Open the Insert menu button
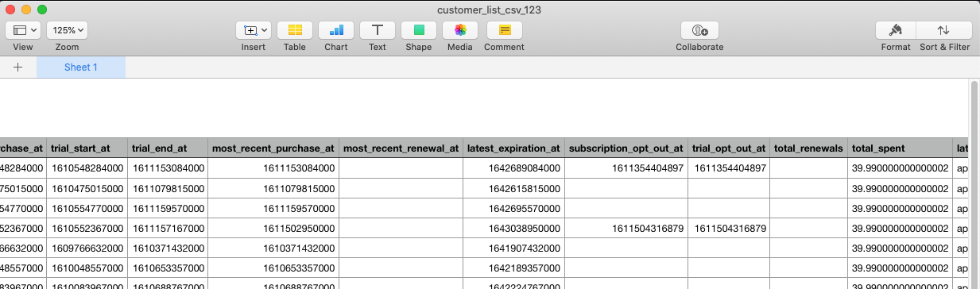The width and height of the screenshot is (980, 289). click(254, 30)
